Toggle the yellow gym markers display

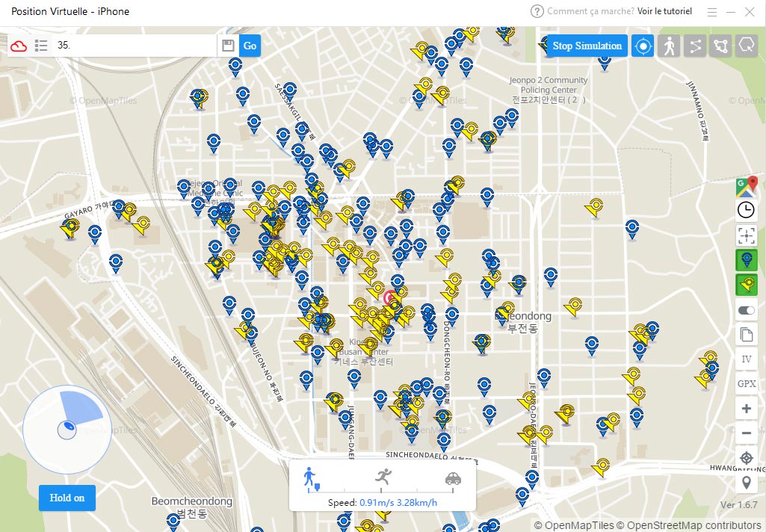tap(747, 285)
